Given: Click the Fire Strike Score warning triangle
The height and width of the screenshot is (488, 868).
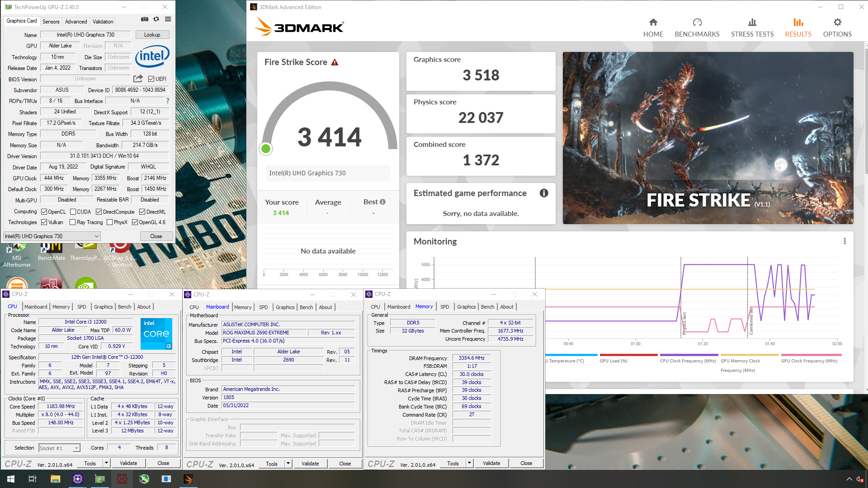Looking at the screenshot, I should coord(335,62).
